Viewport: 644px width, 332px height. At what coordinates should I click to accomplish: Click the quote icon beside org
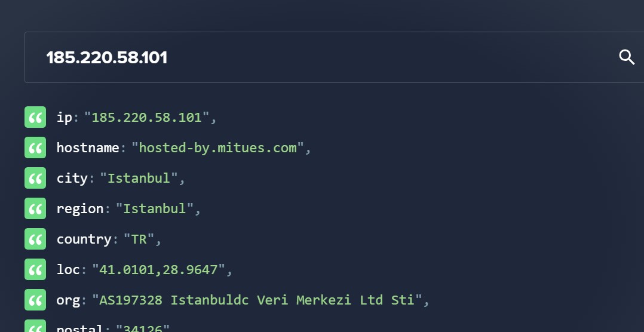click(x=35, y=300)
